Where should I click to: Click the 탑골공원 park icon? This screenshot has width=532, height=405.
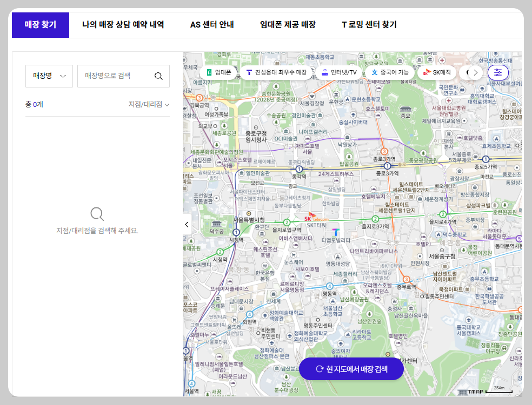pyautogui.click(x=349, y=157)
